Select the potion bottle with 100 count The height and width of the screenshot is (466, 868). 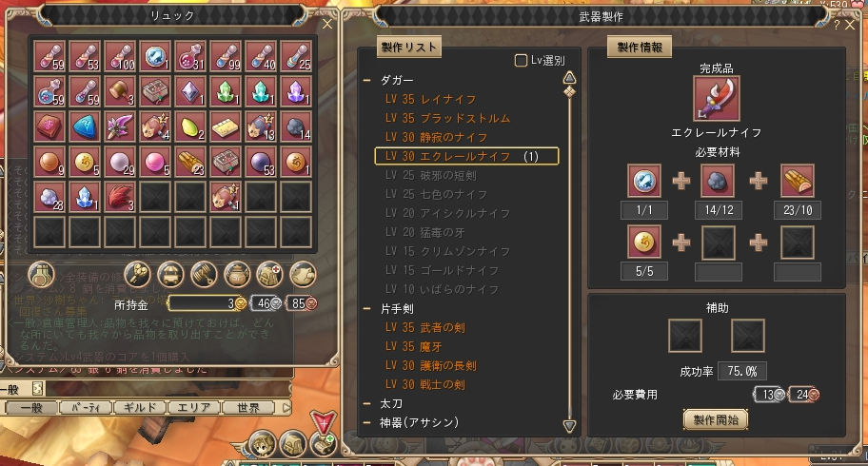pos(120,56)
